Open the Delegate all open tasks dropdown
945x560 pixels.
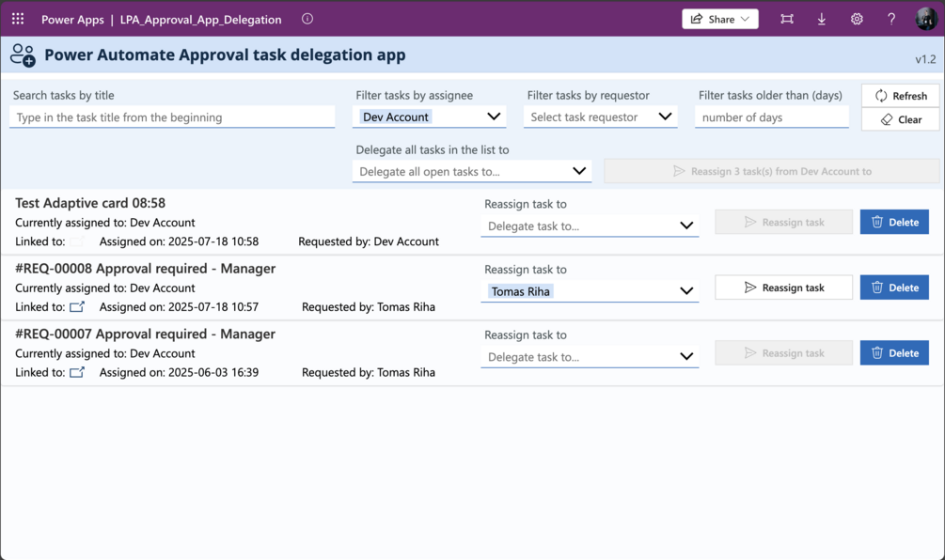(579, 171)
